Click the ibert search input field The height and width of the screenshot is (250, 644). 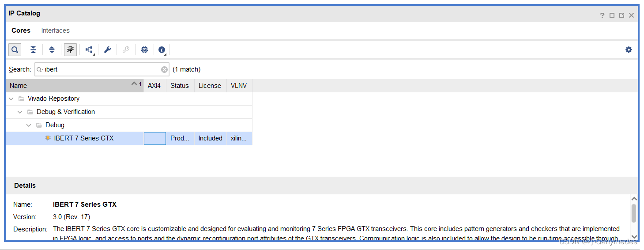pos(102,69)
